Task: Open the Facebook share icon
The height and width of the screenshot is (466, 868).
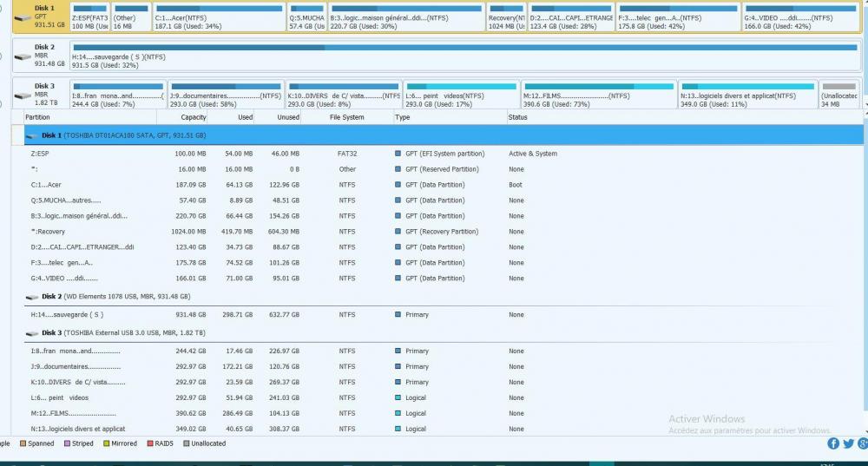Action: pyautogui.click(x=833, y=443)
